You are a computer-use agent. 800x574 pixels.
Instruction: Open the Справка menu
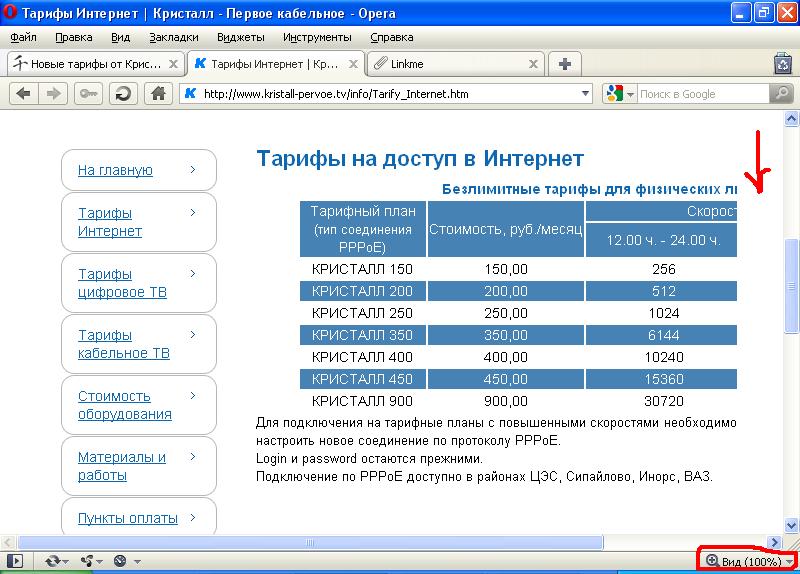pyautogui.click(x=392, y=37)
